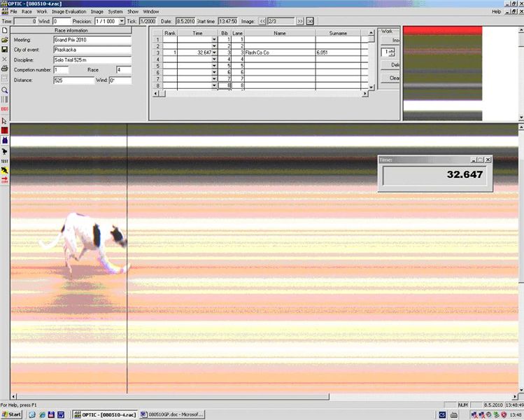Viewport: 524px width, 420px height.
Task: Click the save floppy icon in quick launch
Action: click(x=51, y=414)
